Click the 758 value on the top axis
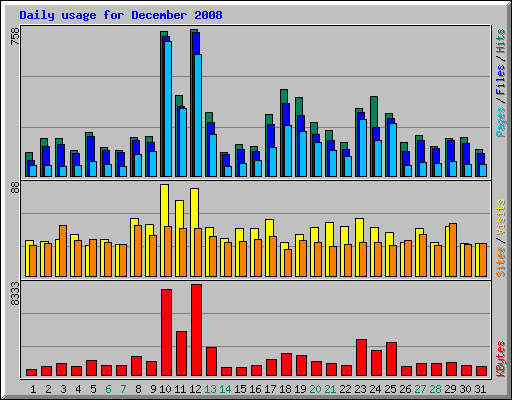Screen dimensions: 512x400 [x=15, y=36]
